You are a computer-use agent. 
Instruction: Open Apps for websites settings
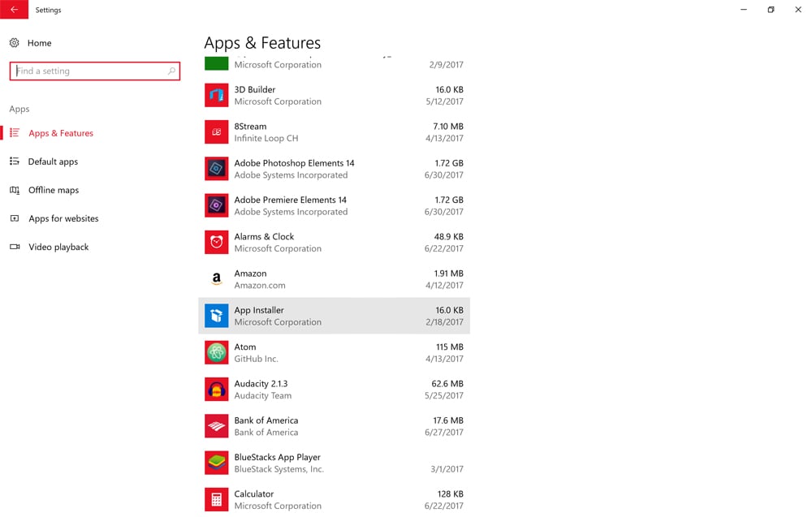pos(63,218)
